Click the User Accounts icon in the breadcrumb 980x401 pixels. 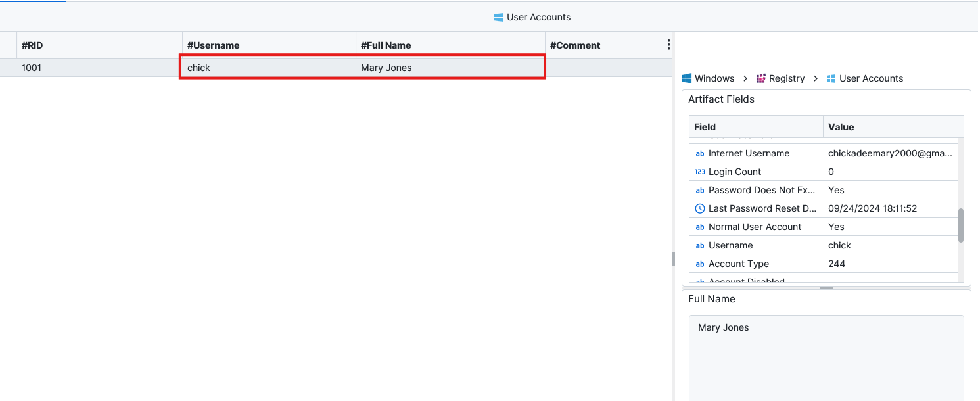click(831, 78)
